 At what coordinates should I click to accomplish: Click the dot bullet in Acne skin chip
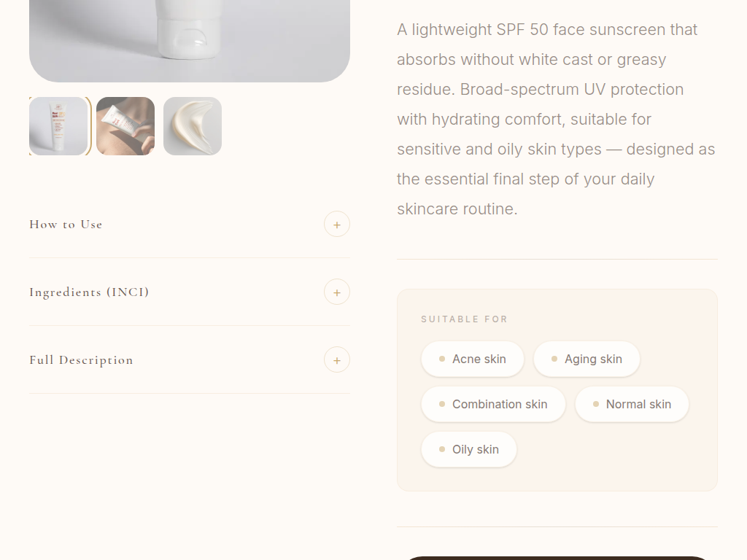click(442, 359)
